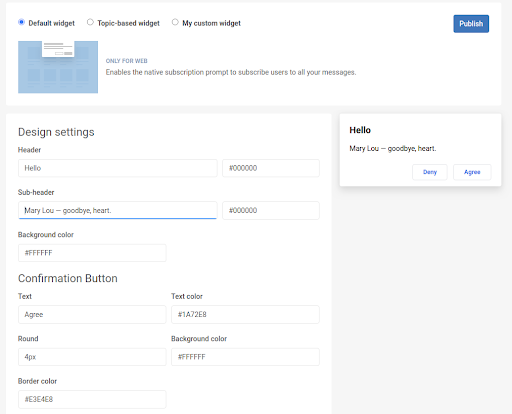Click the design Background color field
This screenshot has width=512, height=414.
(x=92, y=253)
